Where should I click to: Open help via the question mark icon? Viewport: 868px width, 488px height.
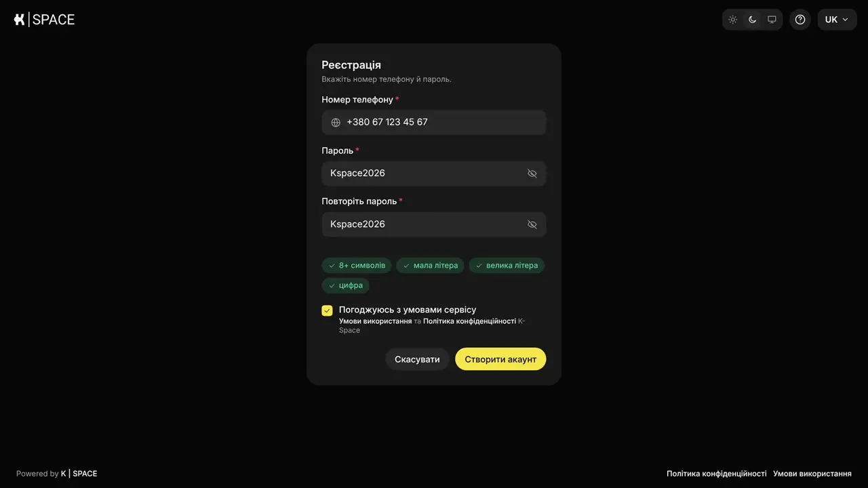pos(800,20)
